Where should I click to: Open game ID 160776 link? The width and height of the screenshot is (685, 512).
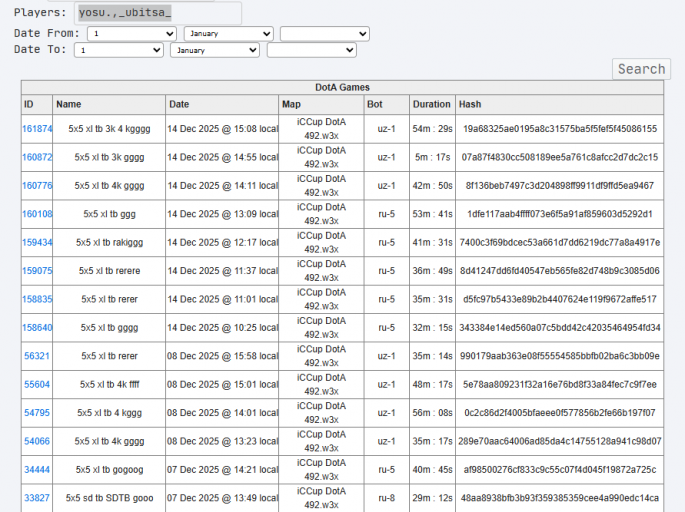click(x=37, y=186)
